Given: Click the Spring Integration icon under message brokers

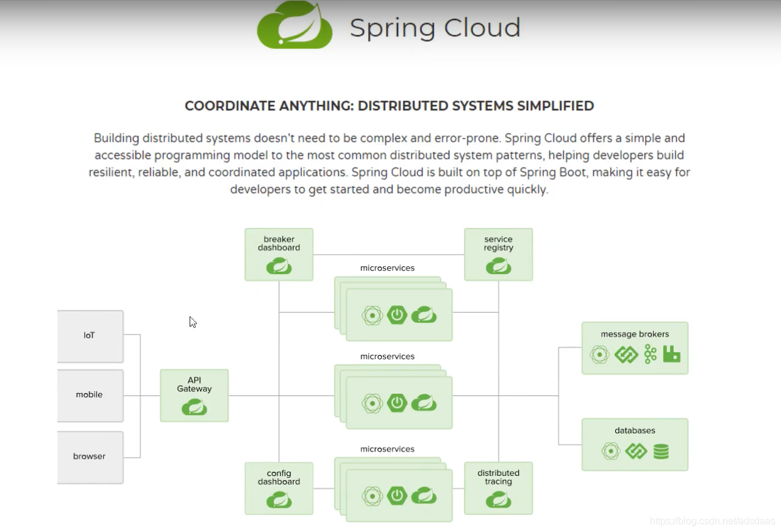Looking at the screenshot, I should (x=626, y=354).
